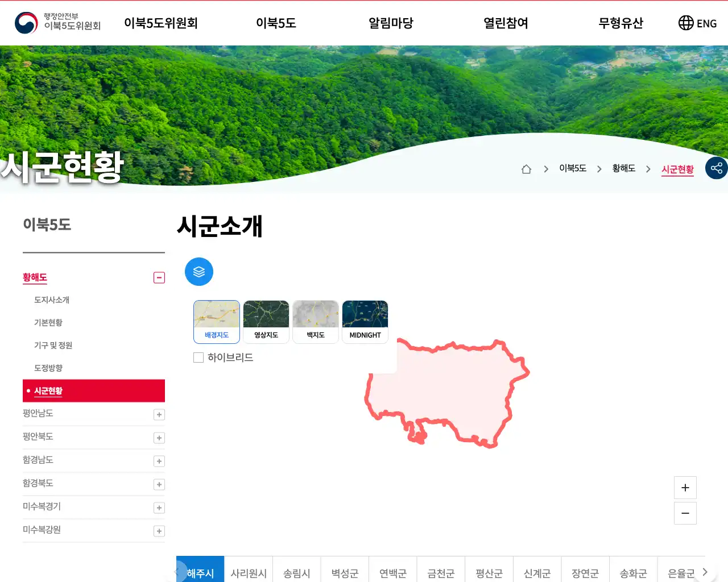Click the 황해도 breadcrumb link
The image size is (728, 582).
(624, 168)
